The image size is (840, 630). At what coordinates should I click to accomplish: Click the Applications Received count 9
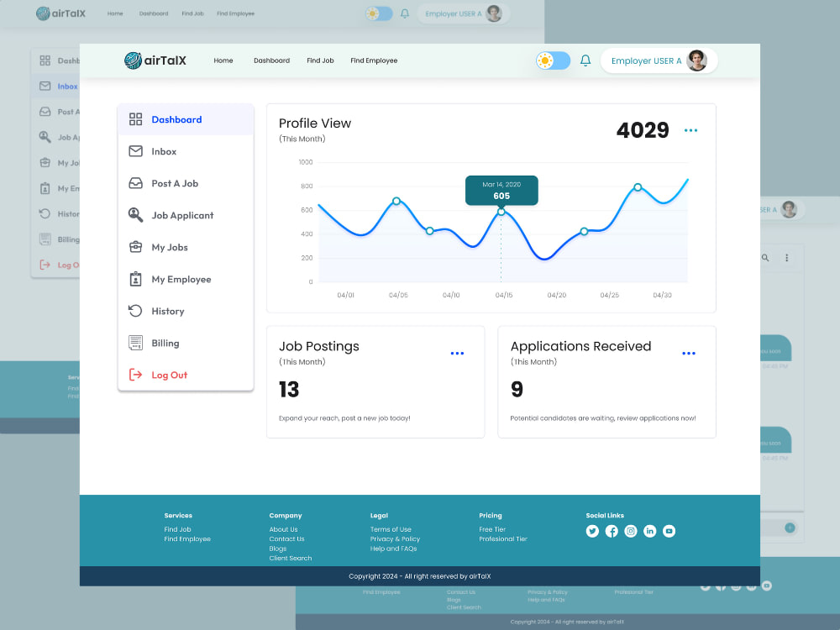tap(517, 390)
